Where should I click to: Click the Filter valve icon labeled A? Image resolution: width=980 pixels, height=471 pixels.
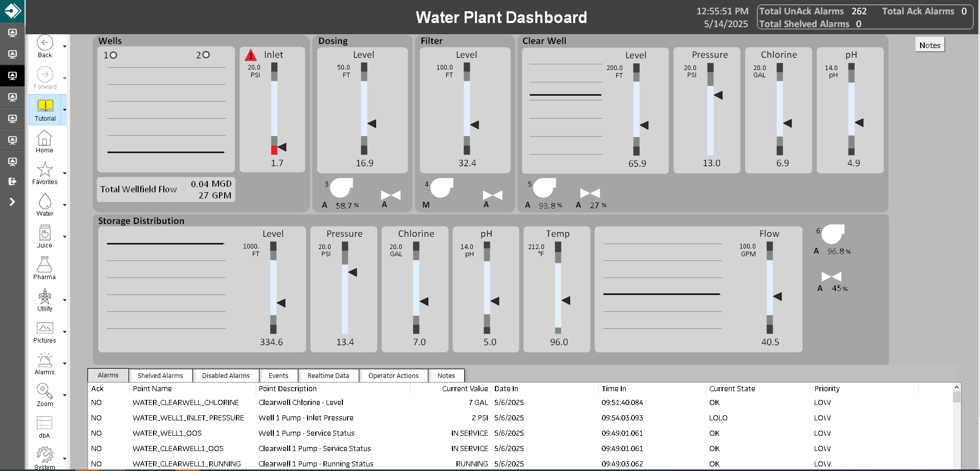coord(493,195)
